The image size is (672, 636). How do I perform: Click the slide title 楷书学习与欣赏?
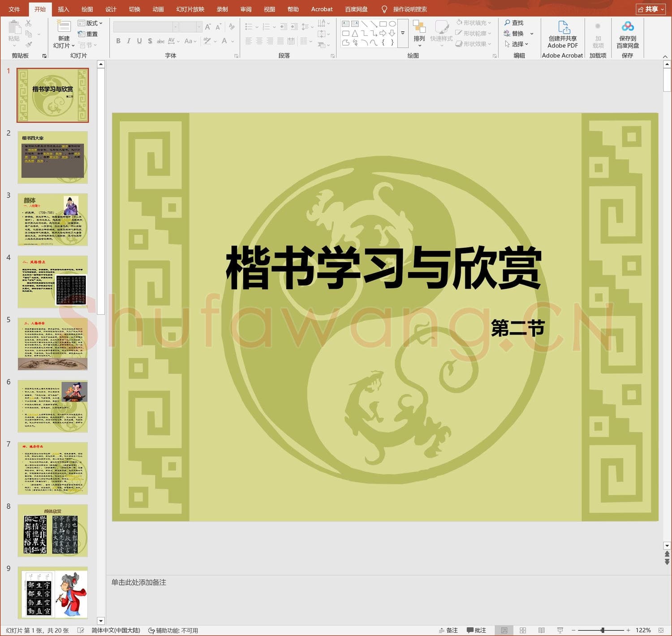point(383,268)
